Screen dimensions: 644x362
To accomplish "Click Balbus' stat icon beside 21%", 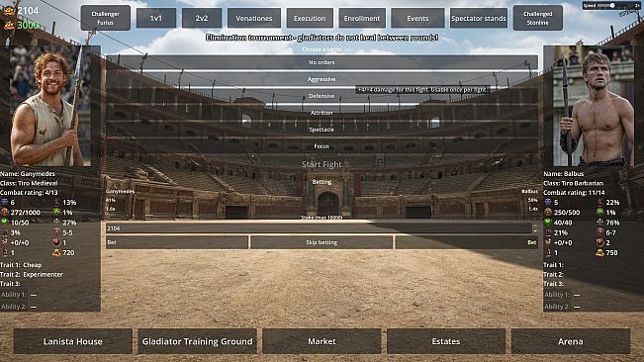I will pos(548,232).
